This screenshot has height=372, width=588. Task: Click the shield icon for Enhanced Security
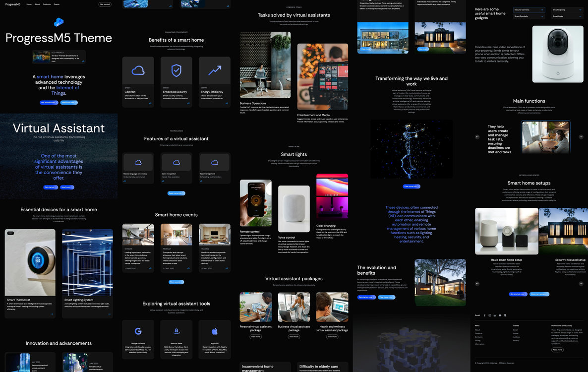click(176, 71)
